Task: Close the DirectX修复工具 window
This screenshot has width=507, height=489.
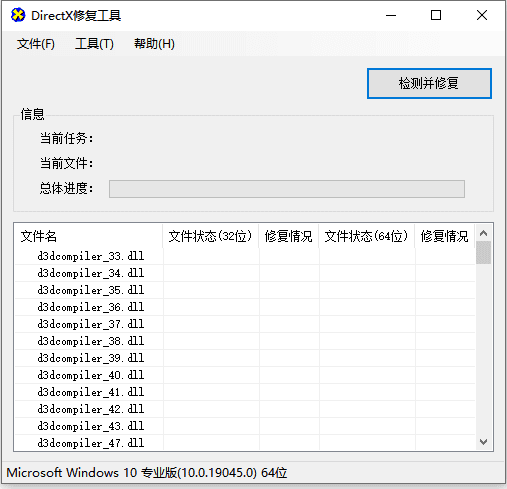Action: click(482, 15)
